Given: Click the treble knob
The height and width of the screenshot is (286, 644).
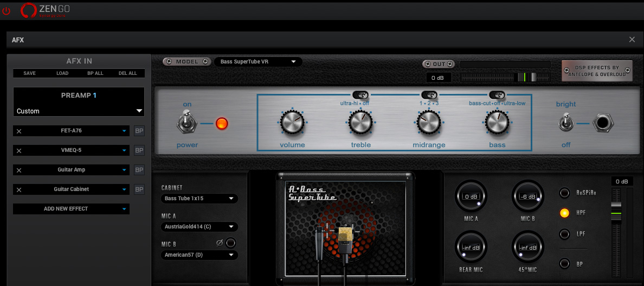Looking at the screenshot, I should coord(360,123).
